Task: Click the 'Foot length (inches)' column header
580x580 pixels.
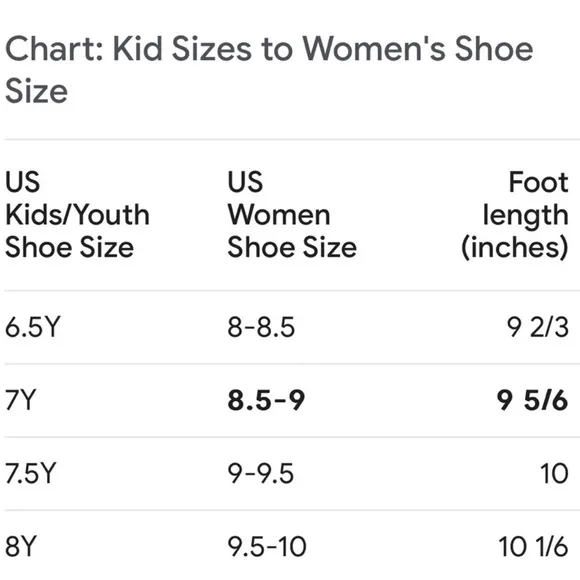Action: pos(515,216)
